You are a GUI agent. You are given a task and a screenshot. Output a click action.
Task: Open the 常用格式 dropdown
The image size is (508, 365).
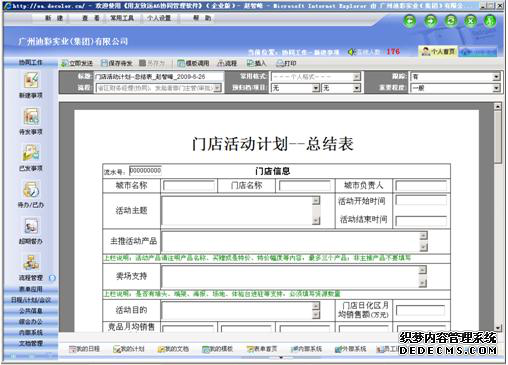tap(316, 77)
